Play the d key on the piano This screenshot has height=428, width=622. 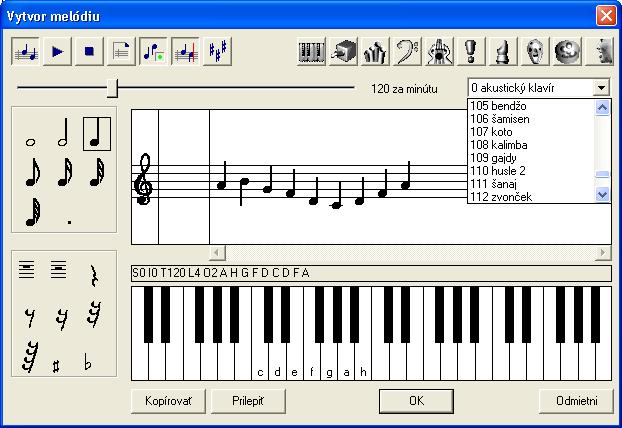(x=277, y=362)
